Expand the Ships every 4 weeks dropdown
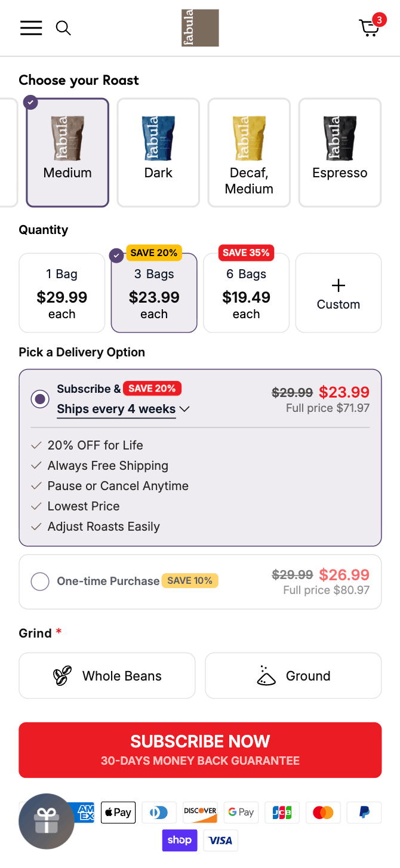 pos(123,409)
